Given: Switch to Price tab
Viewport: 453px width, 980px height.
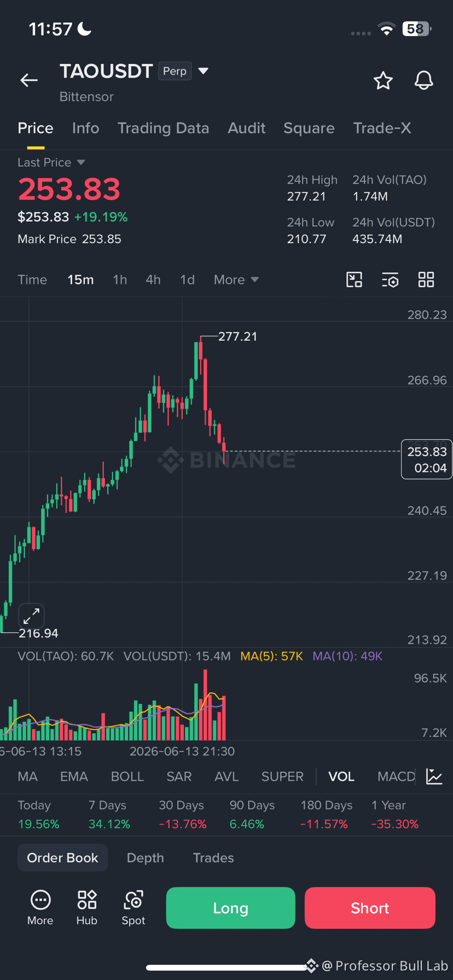Looking at the screenshot, I should pos(36,128).
